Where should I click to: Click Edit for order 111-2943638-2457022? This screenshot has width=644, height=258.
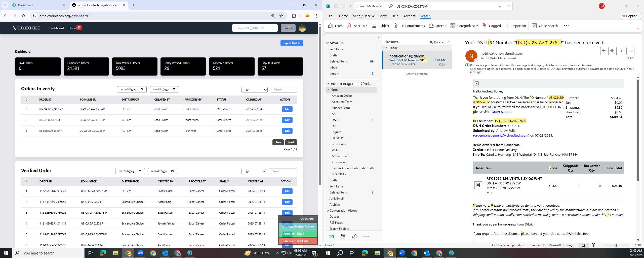287,109
